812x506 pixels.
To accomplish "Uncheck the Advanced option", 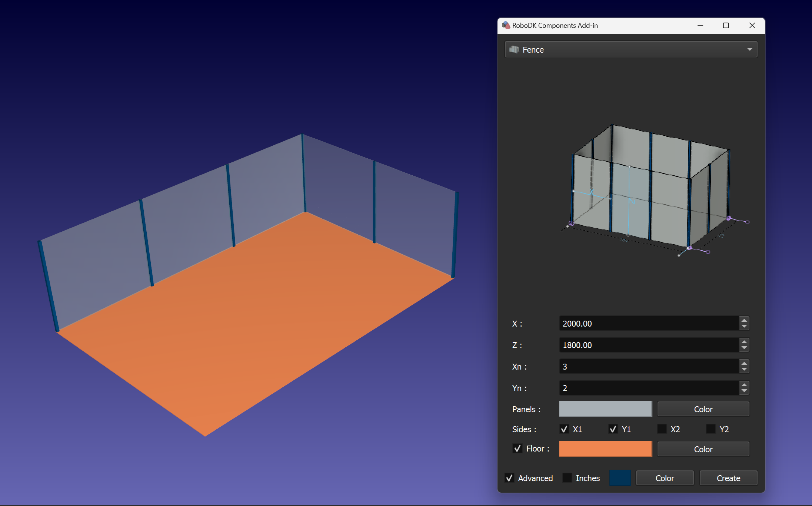I will click(x=510, y=478).
